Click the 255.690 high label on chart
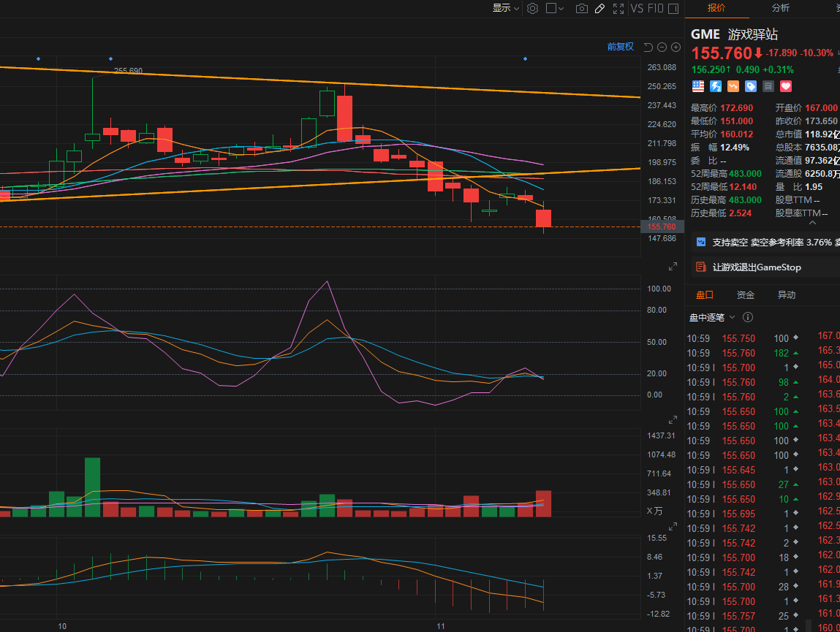This screenshot has width=840, height=632. (128, 71)
